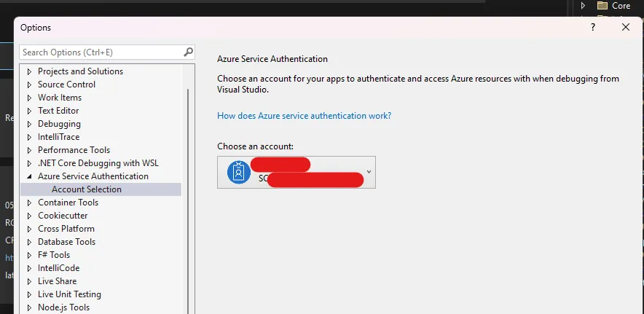Expand the Container Tools node arrow

pos(29,203)
